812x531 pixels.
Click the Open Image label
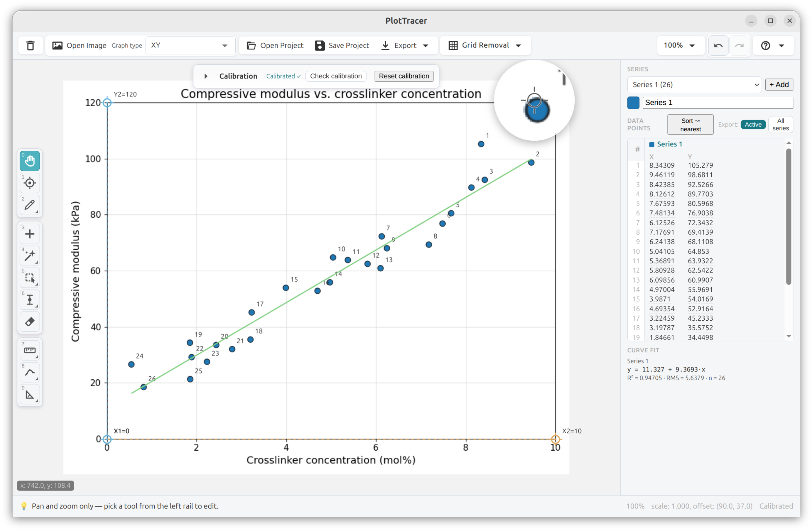click(86, 45)
